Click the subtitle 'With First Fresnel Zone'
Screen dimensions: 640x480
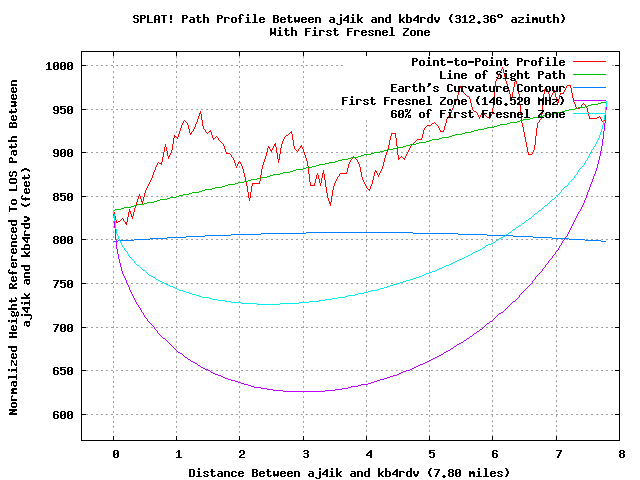click(x=350, y=32)
